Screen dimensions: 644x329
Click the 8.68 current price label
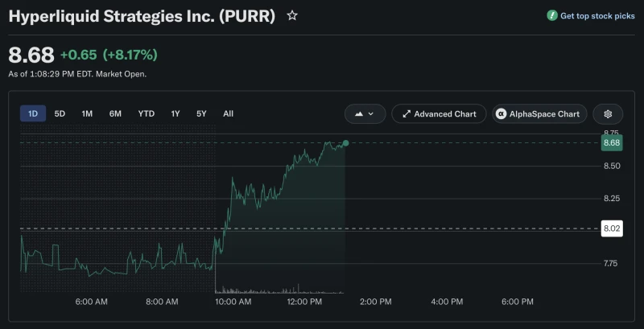[x=612, y=142]
